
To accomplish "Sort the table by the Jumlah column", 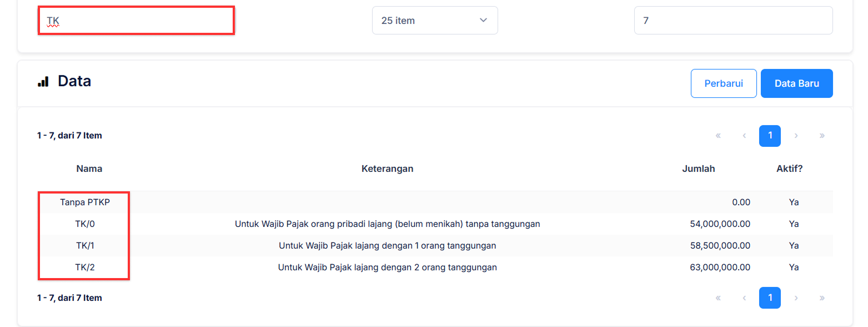I will pos(699,168).
